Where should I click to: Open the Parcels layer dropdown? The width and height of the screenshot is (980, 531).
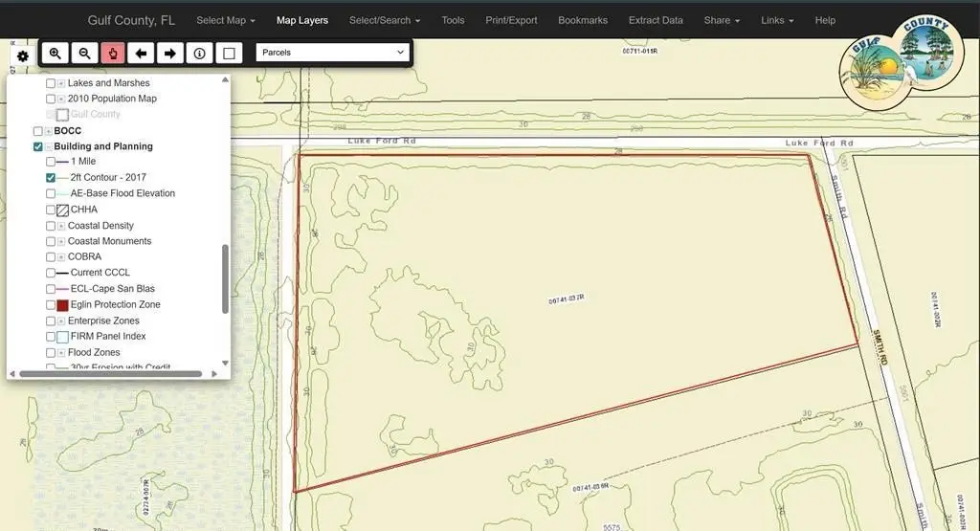333,53
